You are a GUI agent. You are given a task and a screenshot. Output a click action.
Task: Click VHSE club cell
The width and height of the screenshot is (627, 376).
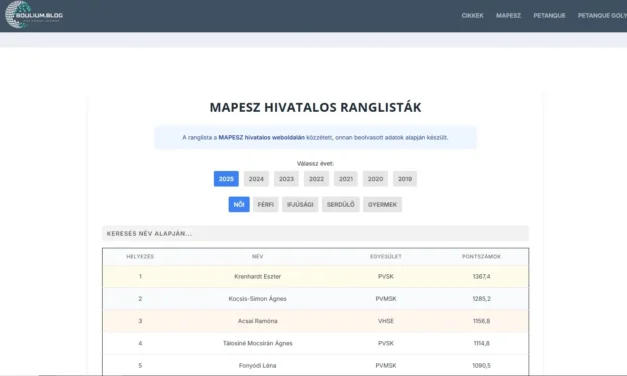coord(386,321)
